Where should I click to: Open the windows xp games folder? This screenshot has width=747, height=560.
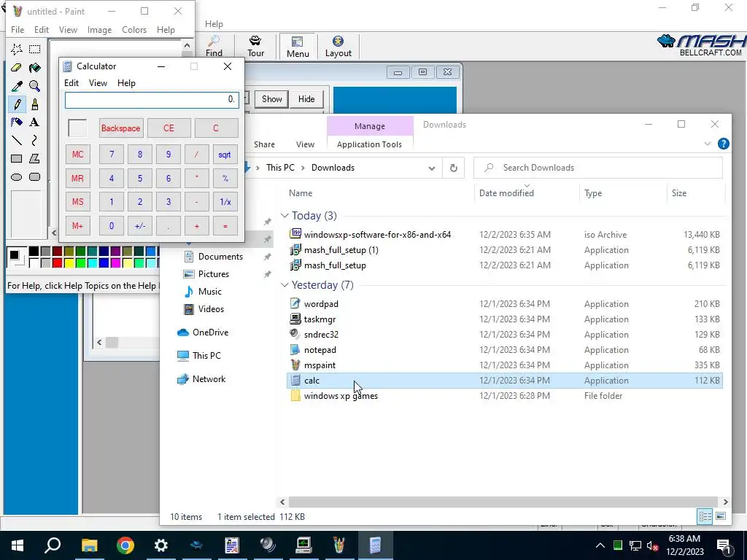(505, 396)
